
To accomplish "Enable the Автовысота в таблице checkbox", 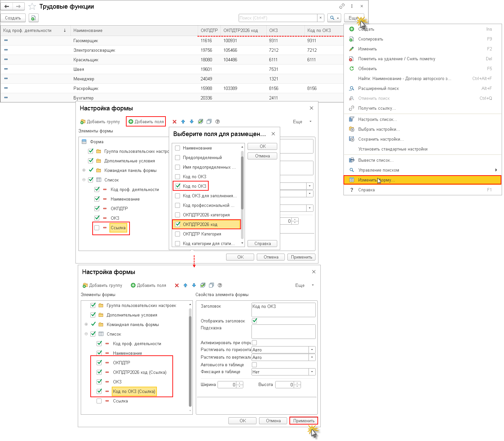I will [x=254, y=365].
